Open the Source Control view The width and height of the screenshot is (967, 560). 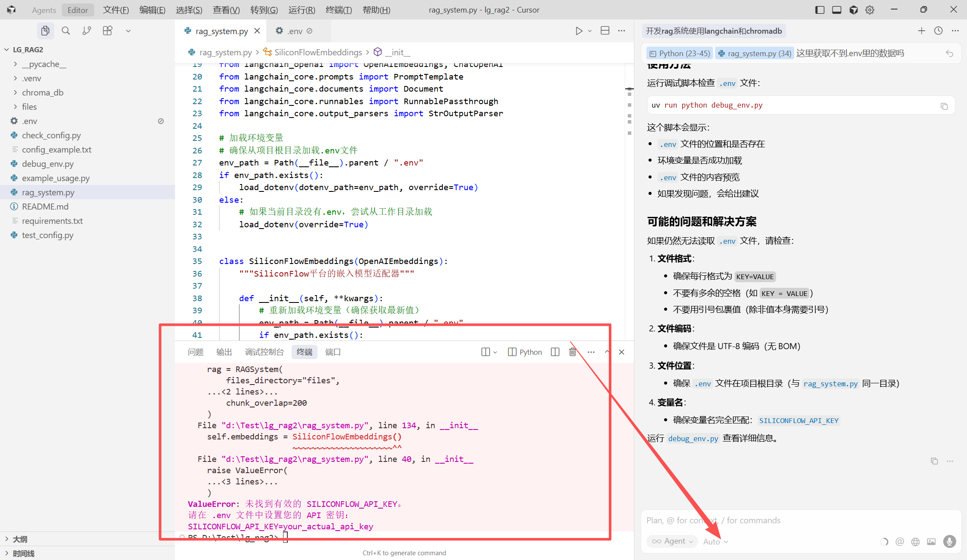[86, 31]
